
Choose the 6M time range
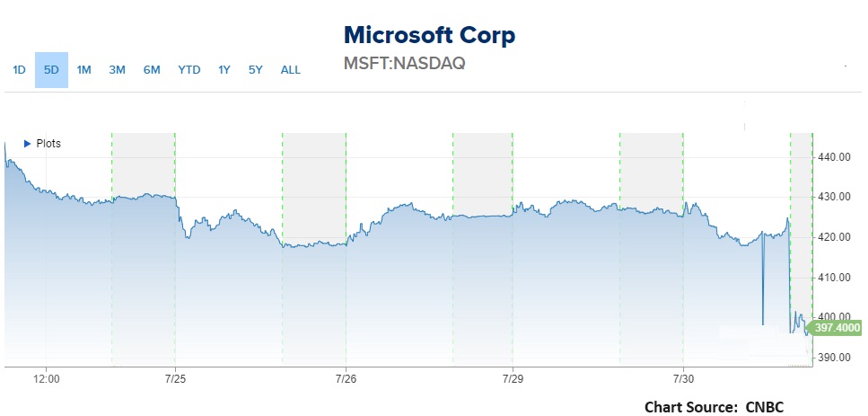click(x=152, y=70)
